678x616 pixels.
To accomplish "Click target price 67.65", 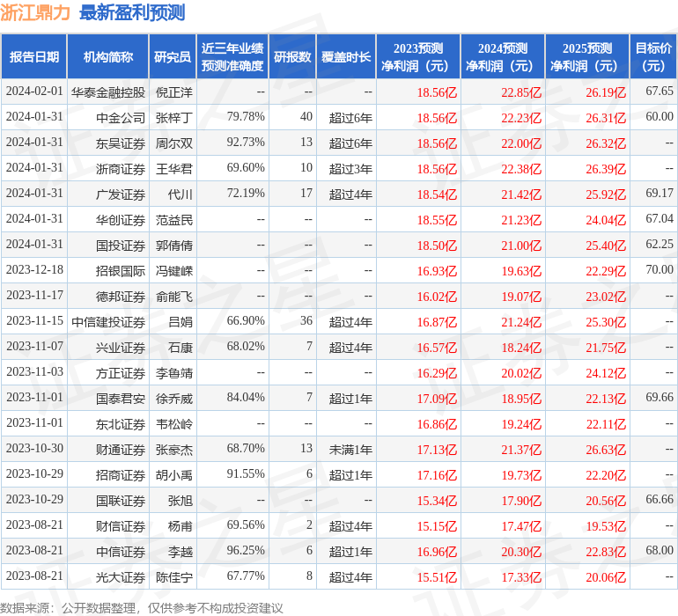I will [x=659, y=92].
